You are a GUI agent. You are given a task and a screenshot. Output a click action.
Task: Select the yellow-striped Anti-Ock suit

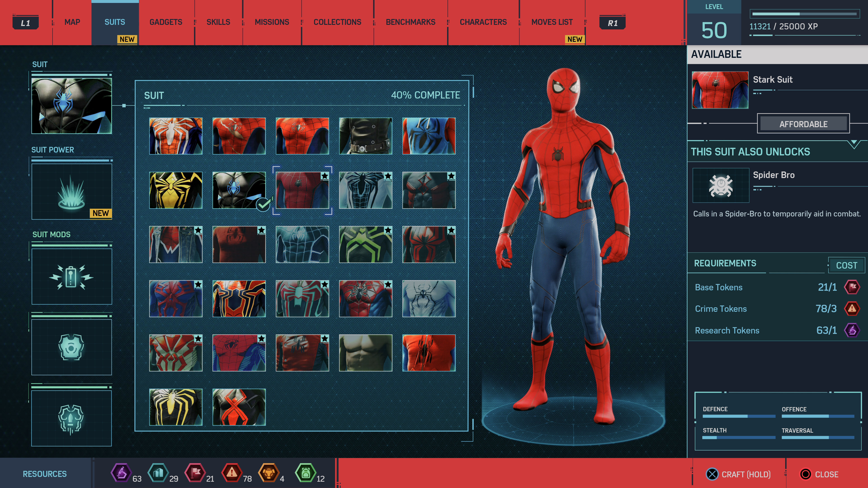[176, 407]
